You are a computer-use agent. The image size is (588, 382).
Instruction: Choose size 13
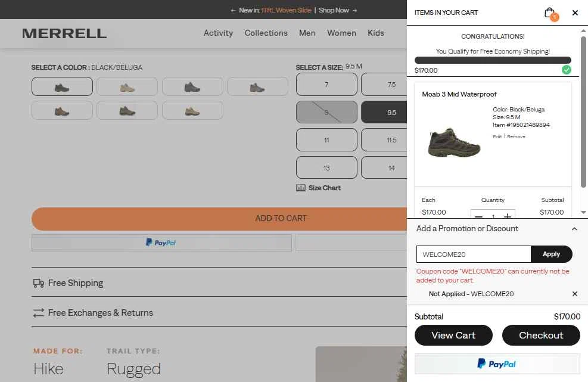[326, 167]
